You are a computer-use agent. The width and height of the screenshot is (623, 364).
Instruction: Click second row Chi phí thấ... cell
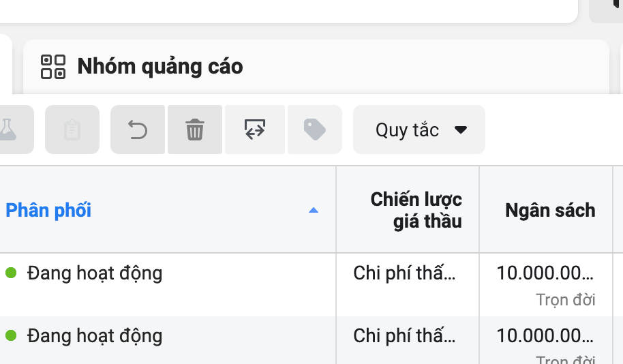click(404, 336)
